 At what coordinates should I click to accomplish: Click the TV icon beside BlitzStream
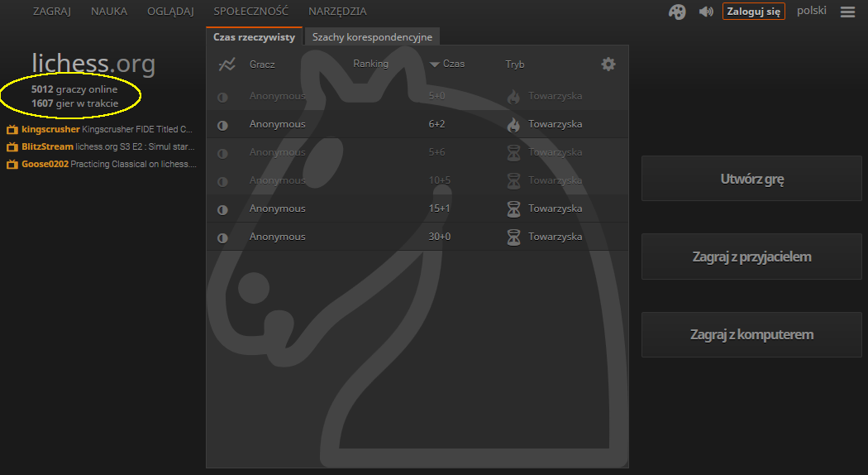pyautogui.click(x=12, y=146)
